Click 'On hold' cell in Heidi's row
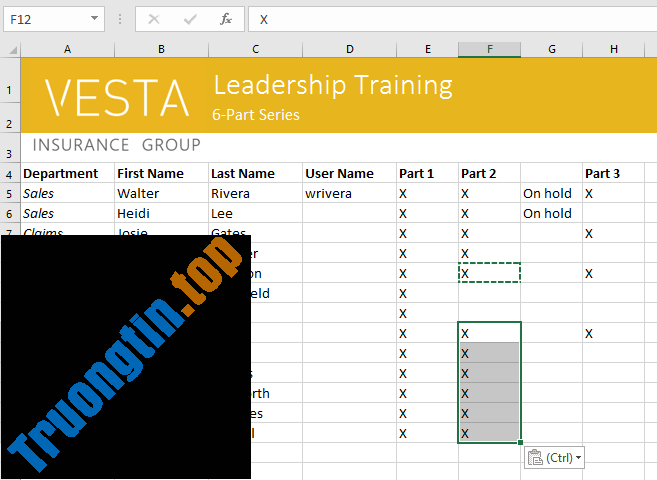The height and width of the screenshot is (480, 657). 551,214
